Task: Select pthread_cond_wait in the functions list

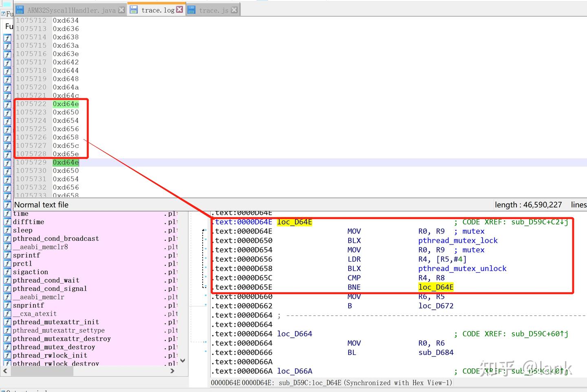Action: (x=46, y=280)
